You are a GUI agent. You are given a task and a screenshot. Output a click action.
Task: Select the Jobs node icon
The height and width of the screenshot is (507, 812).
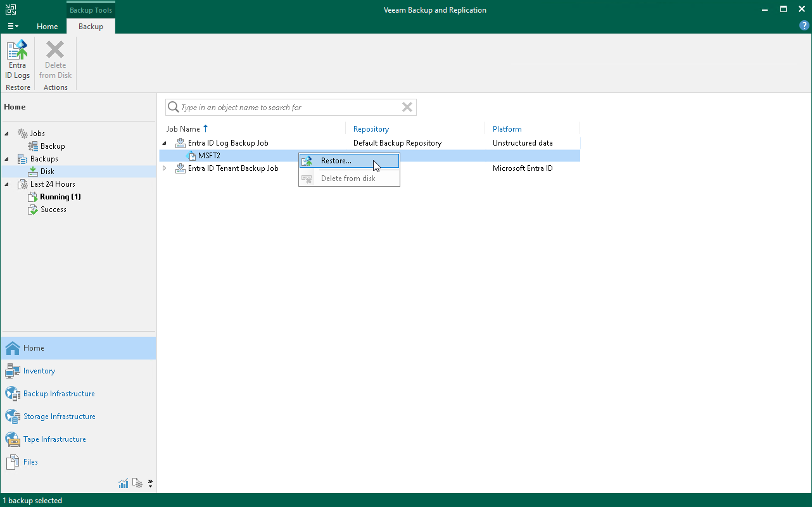(23, 134)
